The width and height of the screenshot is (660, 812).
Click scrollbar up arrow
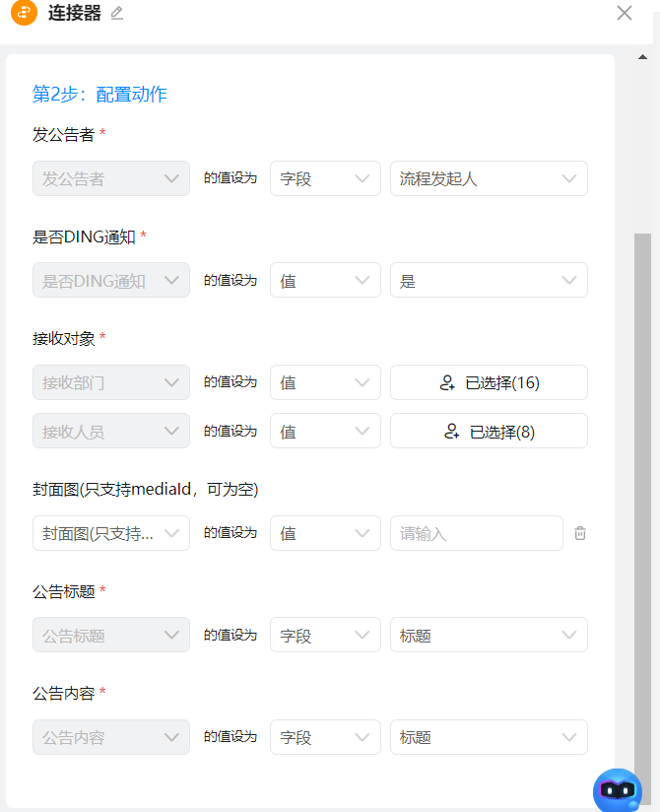pyautogui.click(x=642, y=57)
